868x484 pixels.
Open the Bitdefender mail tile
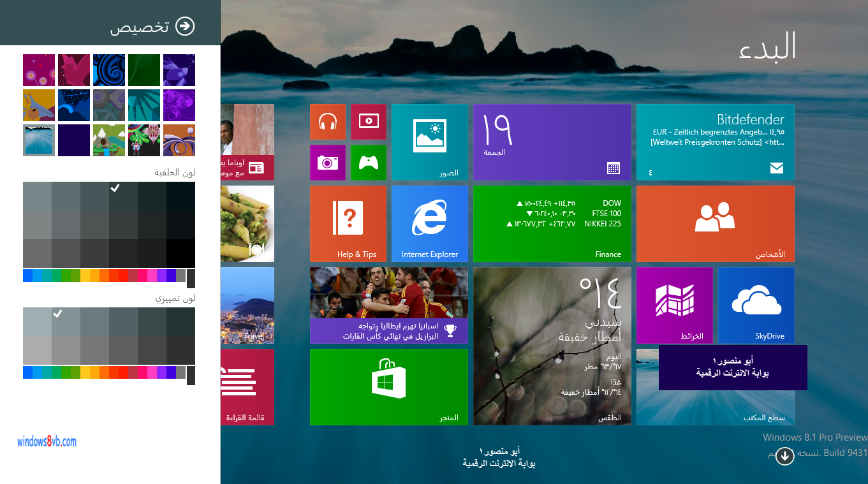pos(715,142)
